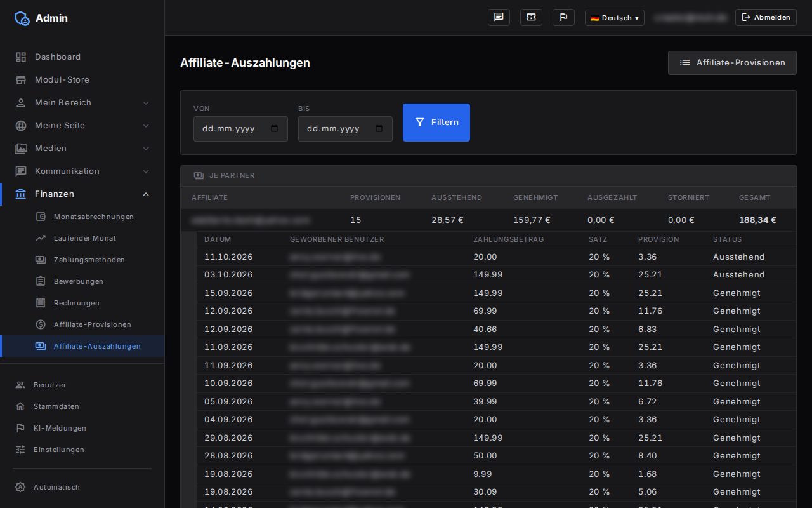The width and height of the screenshot is (812, 508).
Task: Click provision value 6.72 in table
Action: click(x=648, y=401)
